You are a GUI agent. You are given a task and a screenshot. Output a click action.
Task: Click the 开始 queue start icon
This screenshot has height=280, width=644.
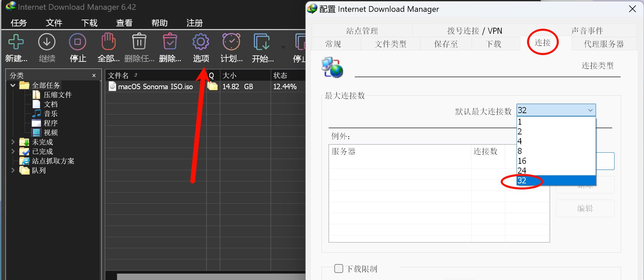[262, 42]
